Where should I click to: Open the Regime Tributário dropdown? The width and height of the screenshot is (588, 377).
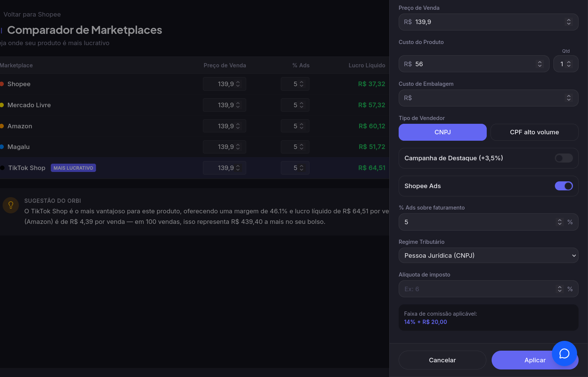click(x=488, y=255)
